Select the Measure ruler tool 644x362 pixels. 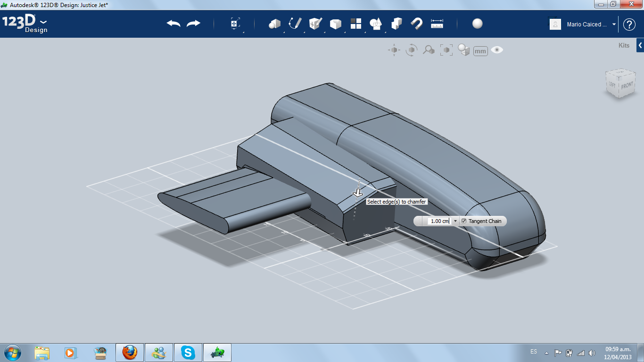[437, 24]
